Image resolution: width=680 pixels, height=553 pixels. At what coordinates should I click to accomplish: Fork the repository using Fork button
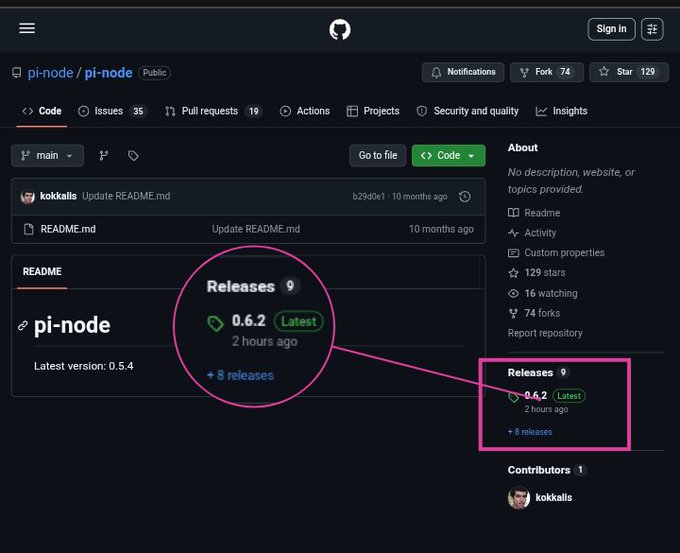click(546, 72)
